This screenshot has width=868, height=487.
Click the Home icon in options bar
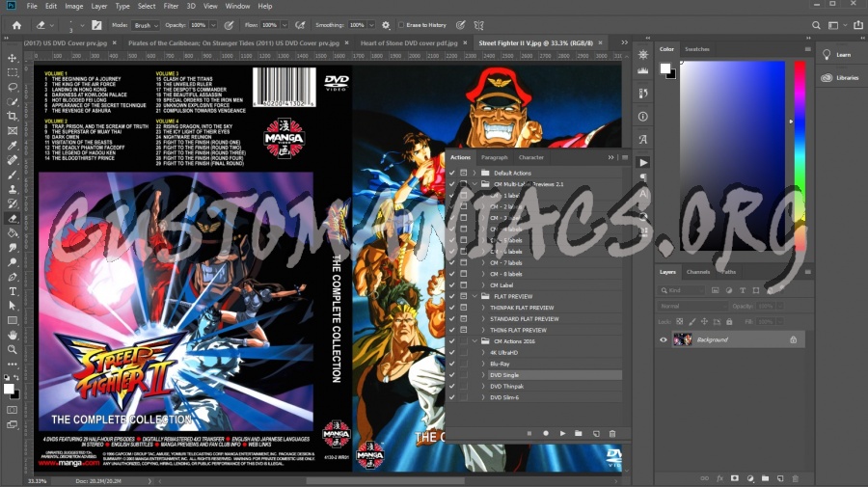point(17,25)
